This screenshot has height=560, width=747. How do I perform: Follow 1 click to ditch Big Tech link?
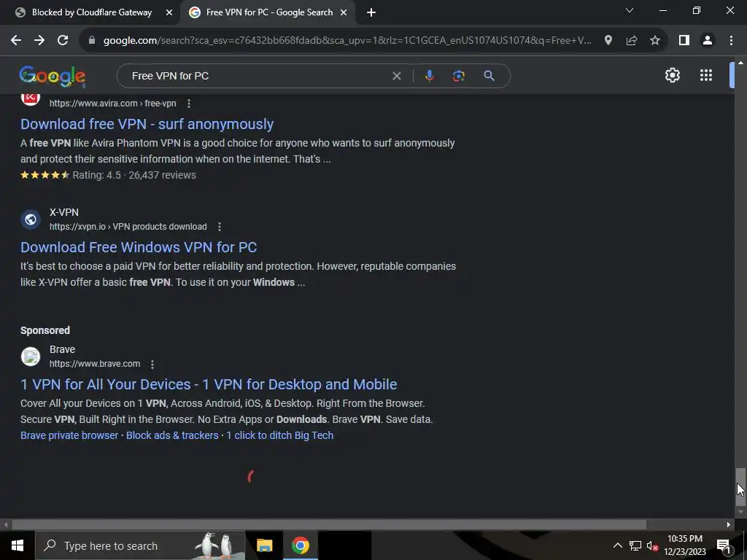tap(279, 435)
